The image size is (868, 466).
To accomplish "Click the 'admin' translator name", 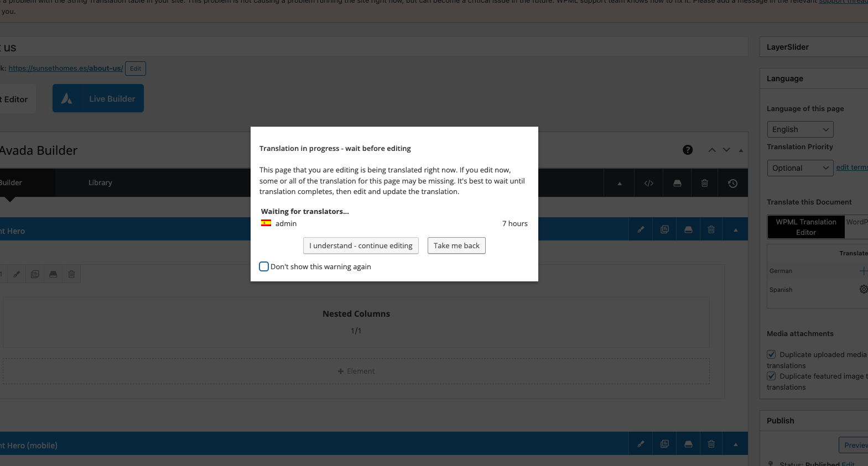I will tap(286, 223).
